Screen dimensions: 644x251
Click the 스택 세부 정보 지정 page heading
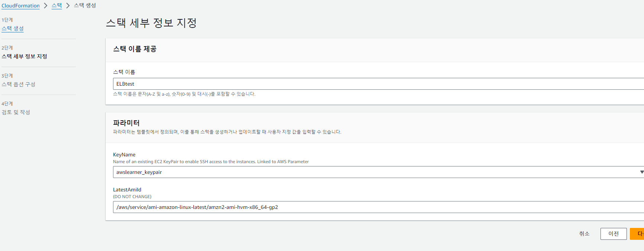point(151,23)
